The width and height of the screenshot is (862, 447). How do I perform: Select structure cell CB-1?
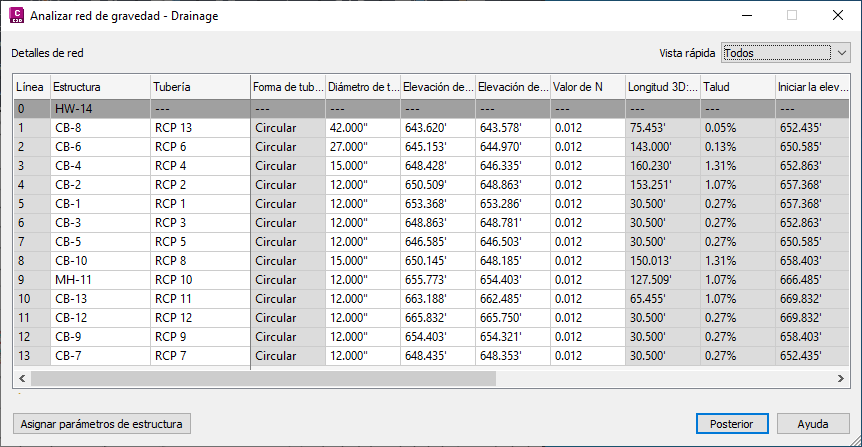click(x=100, y=203)
